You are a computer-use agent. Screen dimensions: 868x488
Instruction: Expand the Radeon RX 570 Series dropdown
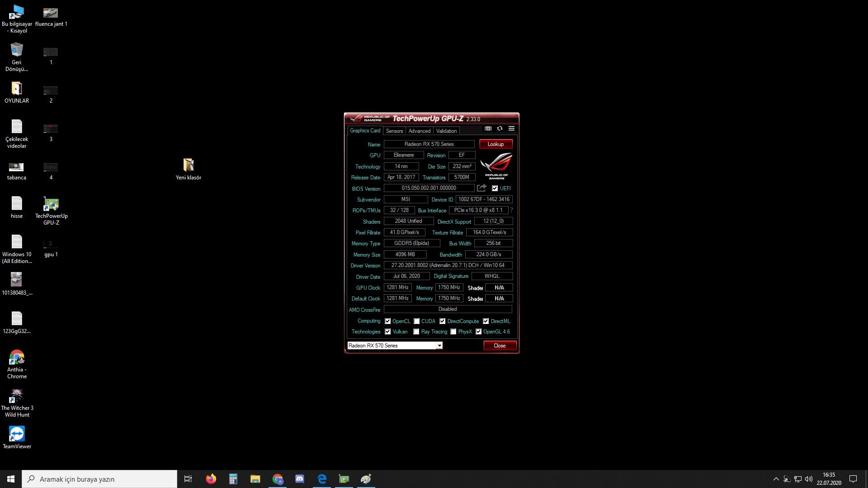click(x=439, y=346)
